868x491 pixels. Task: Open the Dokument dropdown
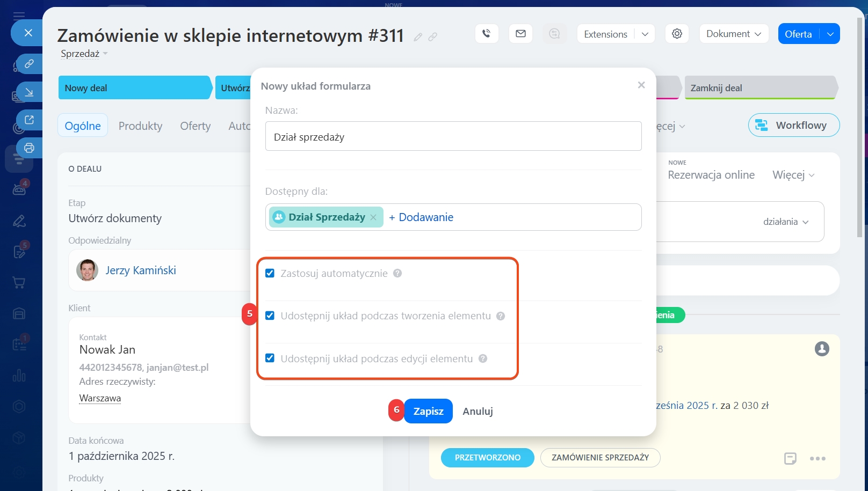734,34
